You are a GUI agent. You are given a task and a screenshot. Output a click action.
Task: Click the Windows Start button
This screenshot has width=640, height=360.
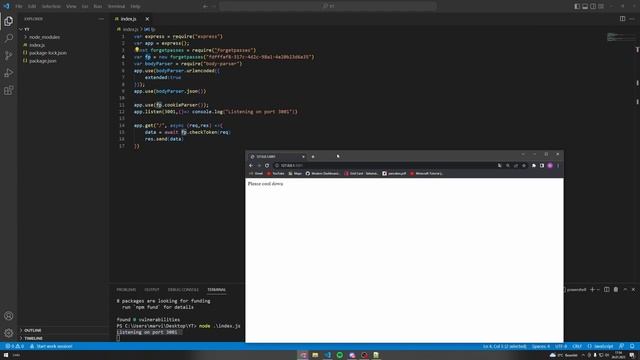coord(6,355)
